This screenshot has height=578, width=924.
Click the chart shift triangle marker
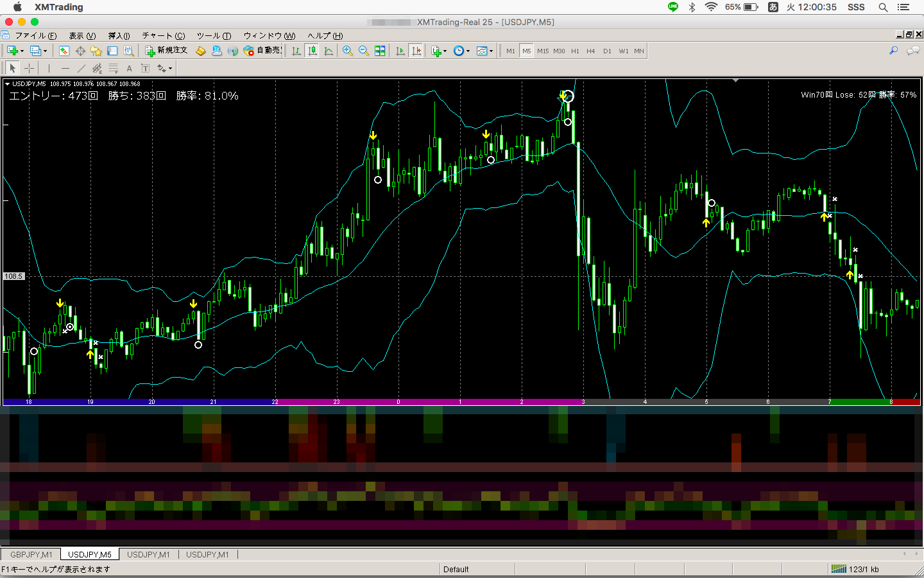735,81
